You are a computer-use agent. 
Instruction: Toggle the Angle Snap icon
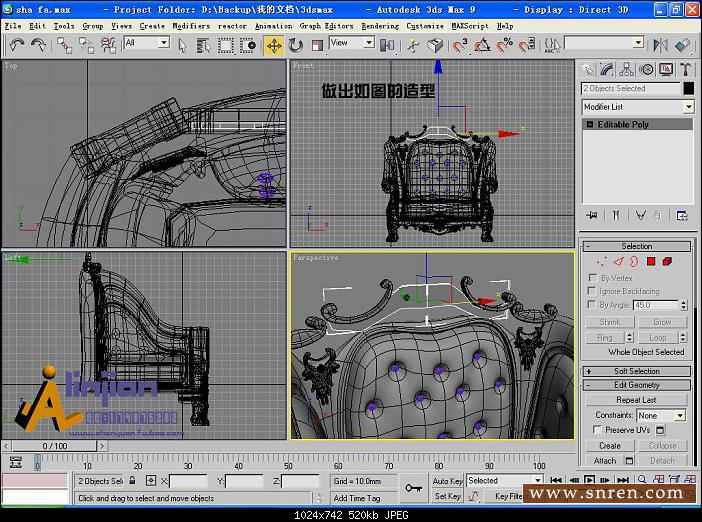click(482, 45)
